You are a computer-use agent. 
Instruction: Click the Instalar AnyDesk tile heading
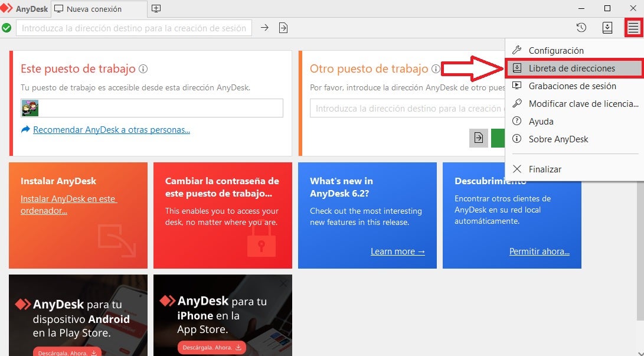(58, 181)
